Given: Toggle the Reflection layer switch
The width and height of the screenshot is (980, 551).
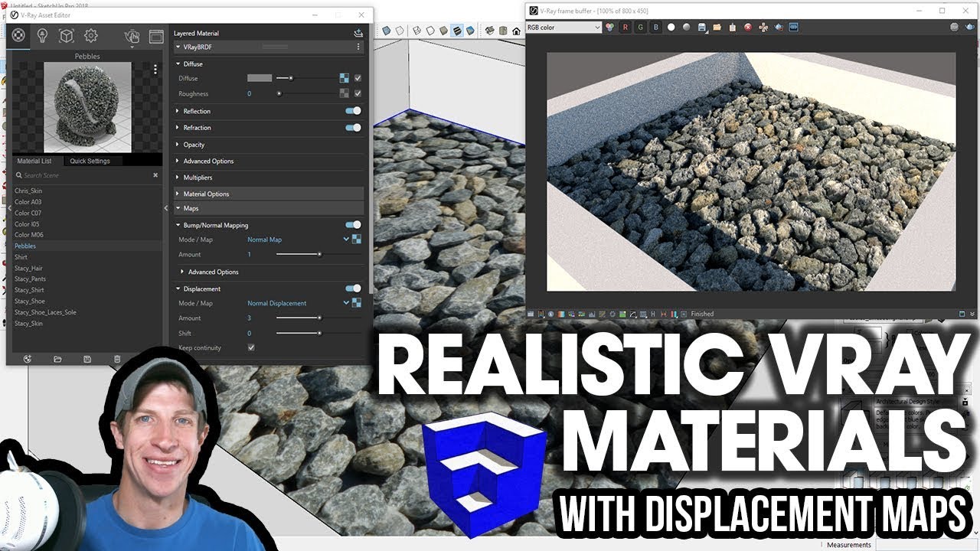Looking at the screenshot, I should [x=353, y=111].
